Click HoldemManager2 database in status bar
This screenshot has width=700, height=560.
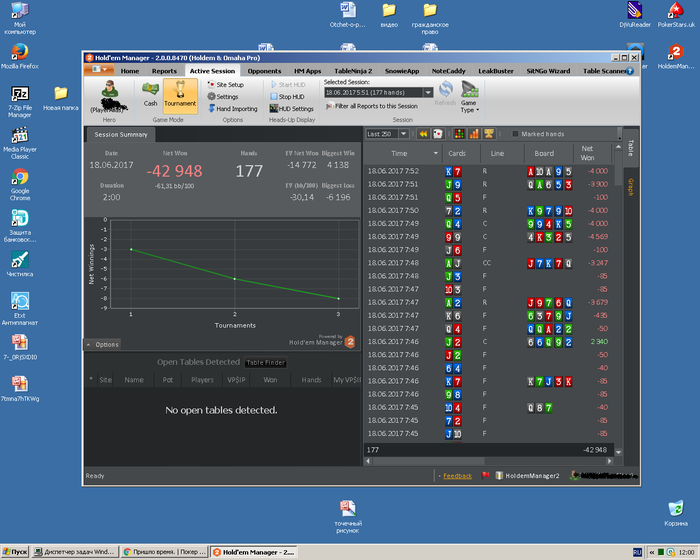[527, 476]
